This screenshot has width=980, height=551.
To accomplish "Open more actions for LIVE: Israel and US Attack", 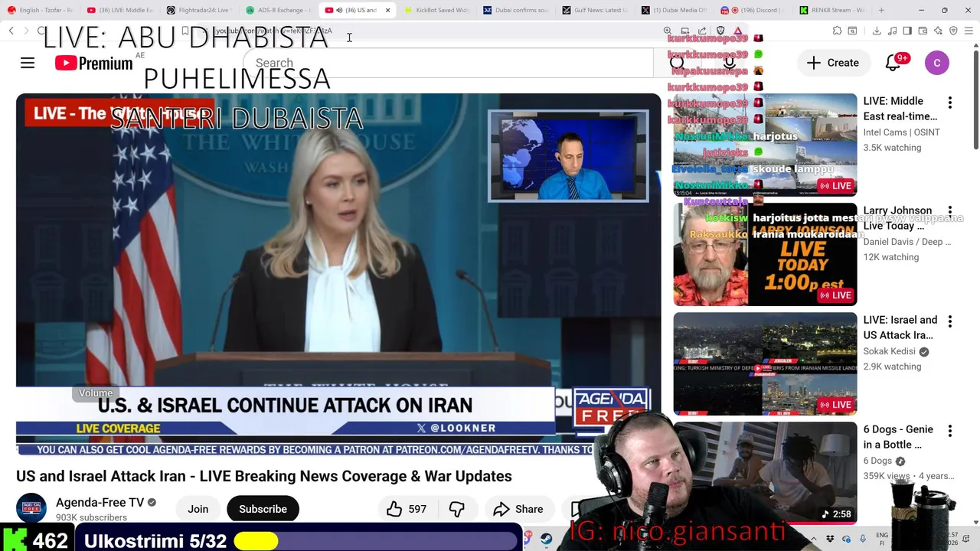I will 950,321.
